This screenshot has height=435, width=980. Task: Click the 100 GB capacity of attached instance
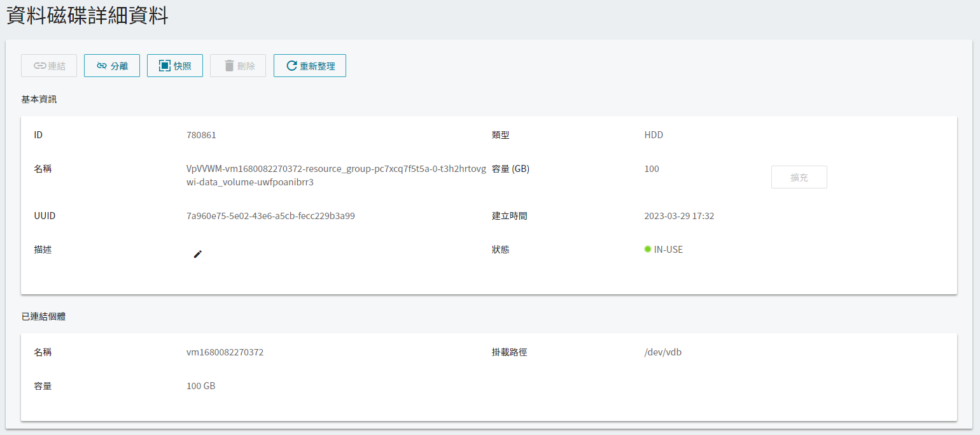tap(200, 386)
